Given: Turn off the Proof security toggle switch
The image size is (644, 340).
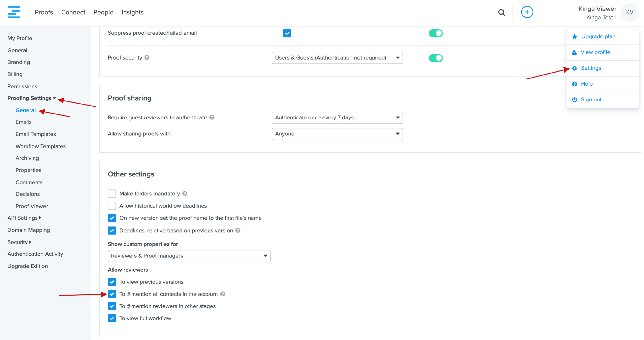Looking at the screenshot, I should 435,58.
